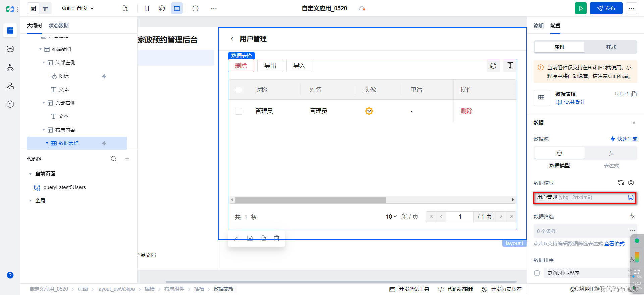Select the 属性 properties tab

coord(559,47)
